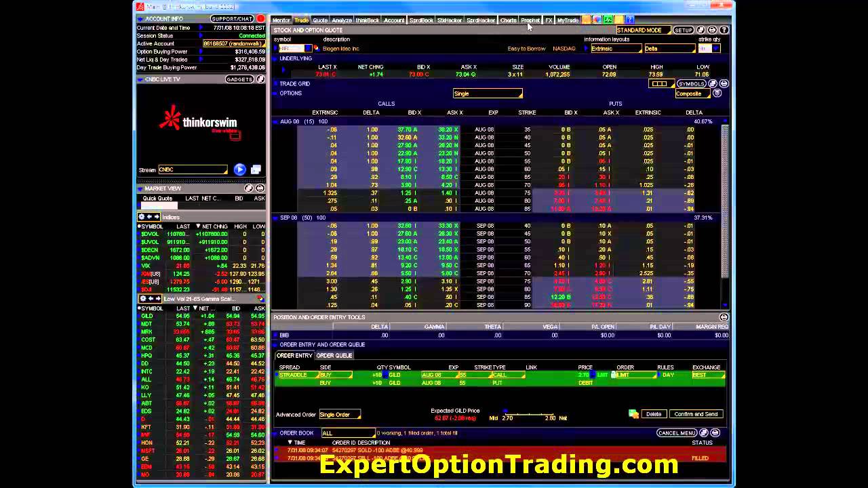
Task: Click the icon next to GADGETS
Action: [x=260, y=79]
